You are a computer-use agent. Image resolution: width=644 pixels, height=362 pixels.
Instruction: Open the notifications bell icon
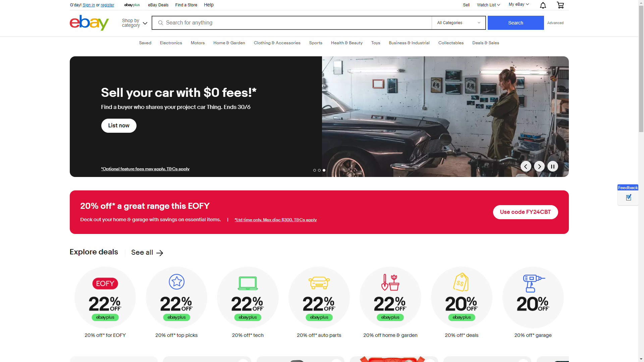(543, 5)
